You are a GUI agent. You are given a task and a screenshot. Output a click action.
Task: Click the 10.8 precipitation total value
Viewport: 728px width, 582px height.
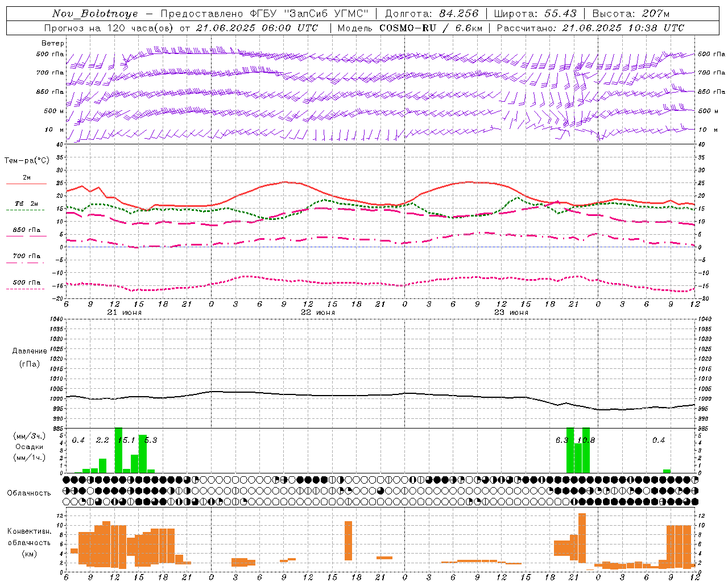pos(586,440)
